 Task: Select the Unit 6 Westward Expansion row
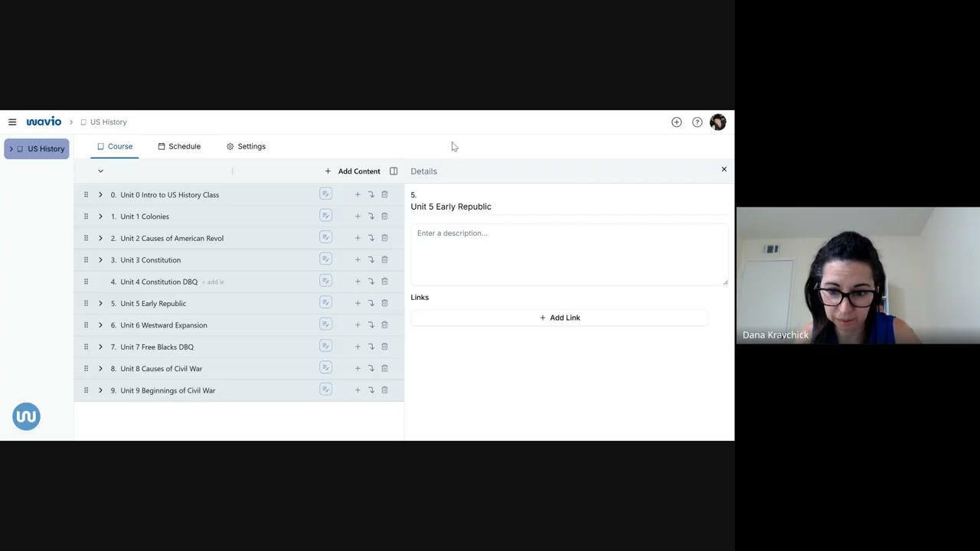[239, 325]
